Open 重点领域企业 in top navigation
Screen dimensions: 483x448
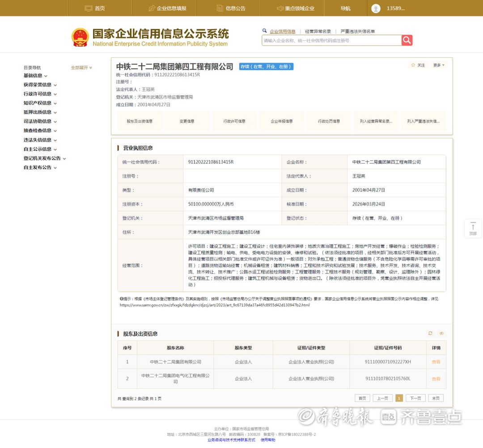pyautogui.click(x=296, y=8)
